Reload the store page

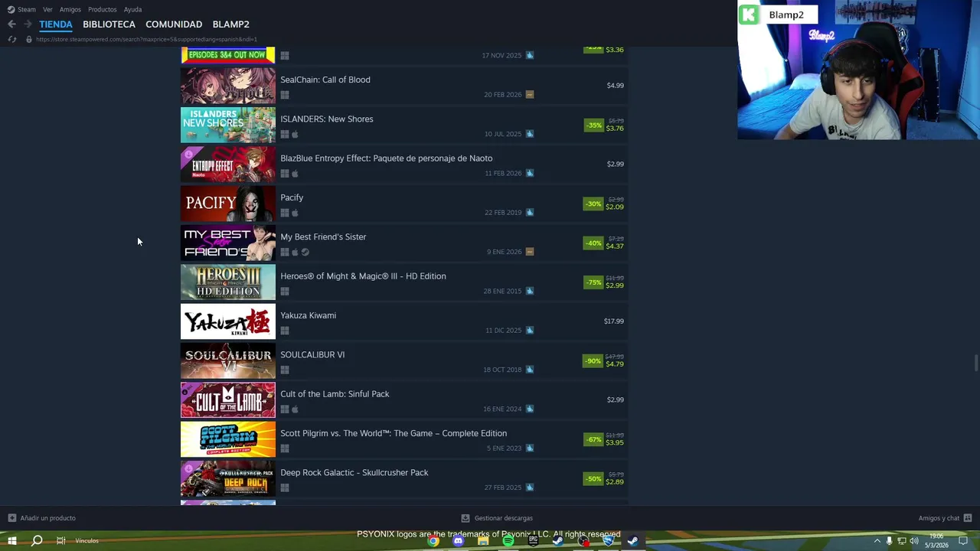[11, 39]
